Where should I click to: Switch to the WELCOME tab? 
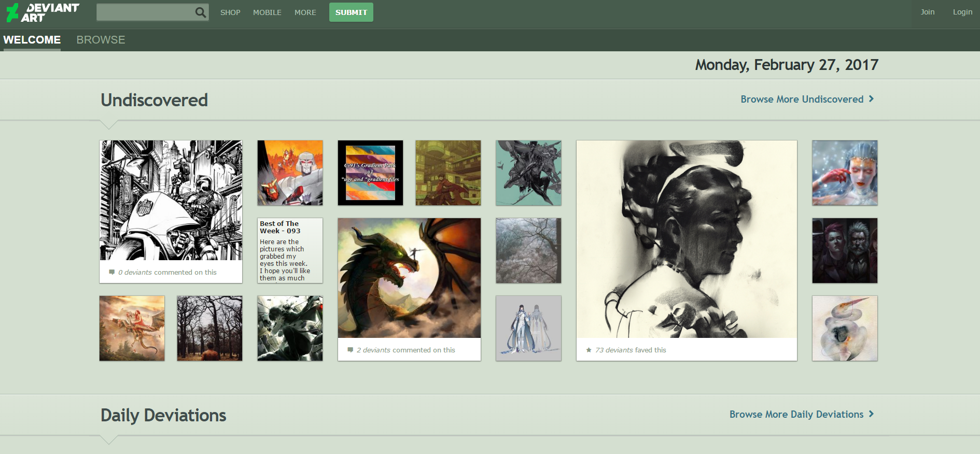tap(32, 40)
